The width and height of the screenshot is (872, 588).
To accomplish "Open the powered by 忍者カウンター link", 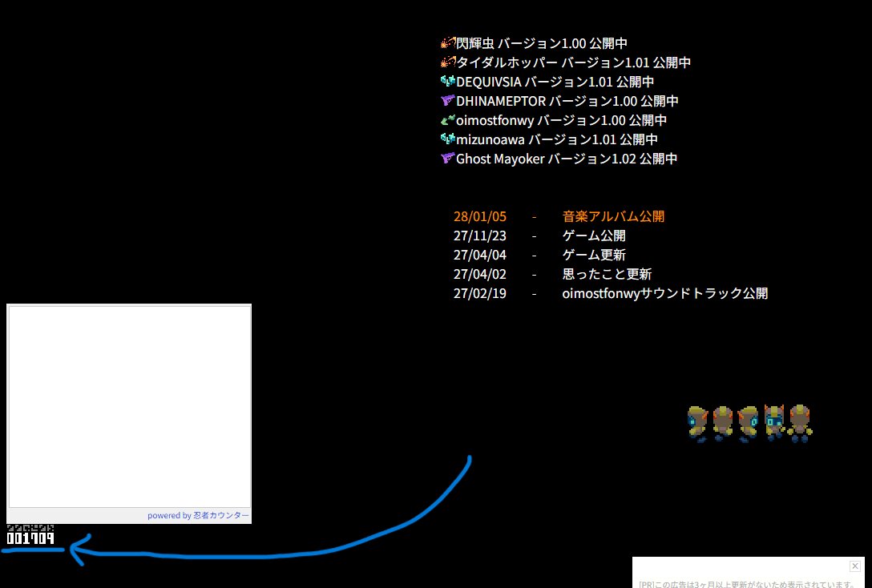I will 198,515.
